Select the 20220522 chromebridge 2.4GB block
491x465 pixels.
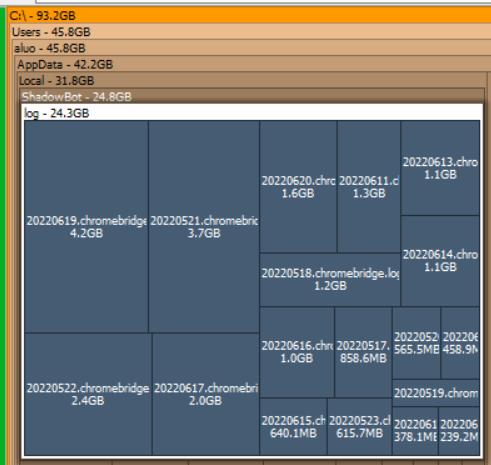pos(88,394)
